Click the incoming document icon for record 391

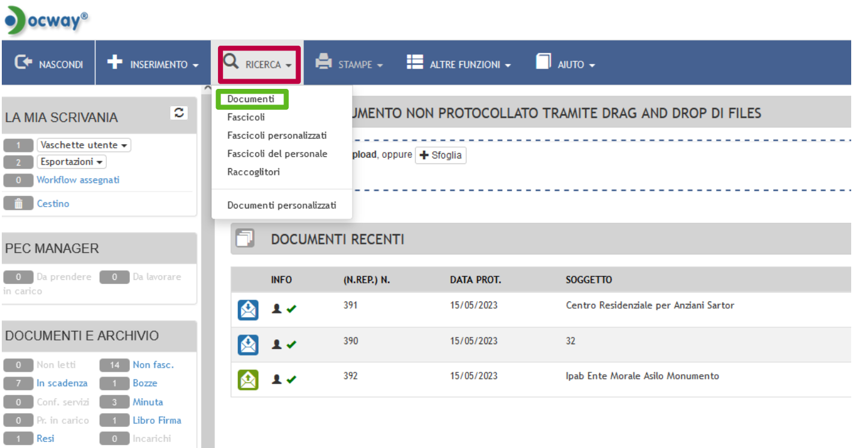click(247, 310)
